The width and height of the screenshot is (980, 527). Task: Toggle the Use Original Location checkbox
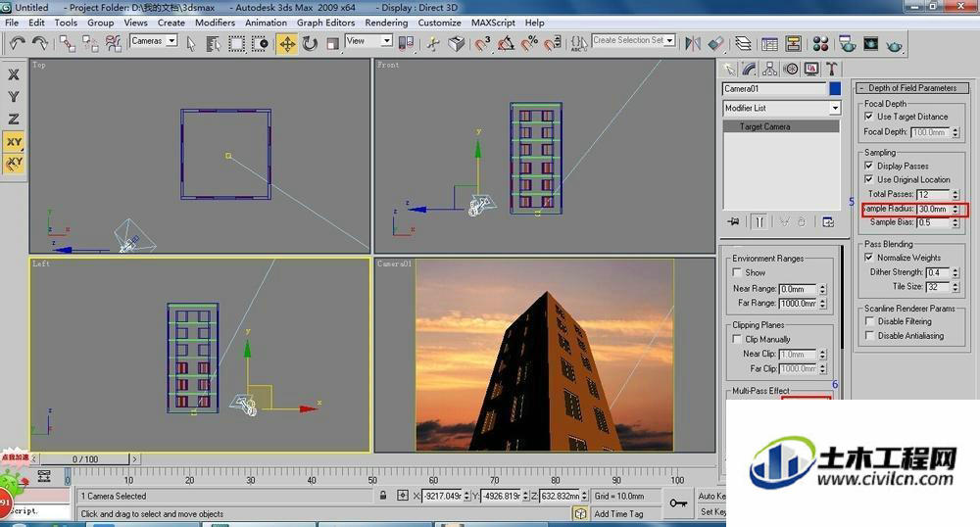[x=868, y=179]
